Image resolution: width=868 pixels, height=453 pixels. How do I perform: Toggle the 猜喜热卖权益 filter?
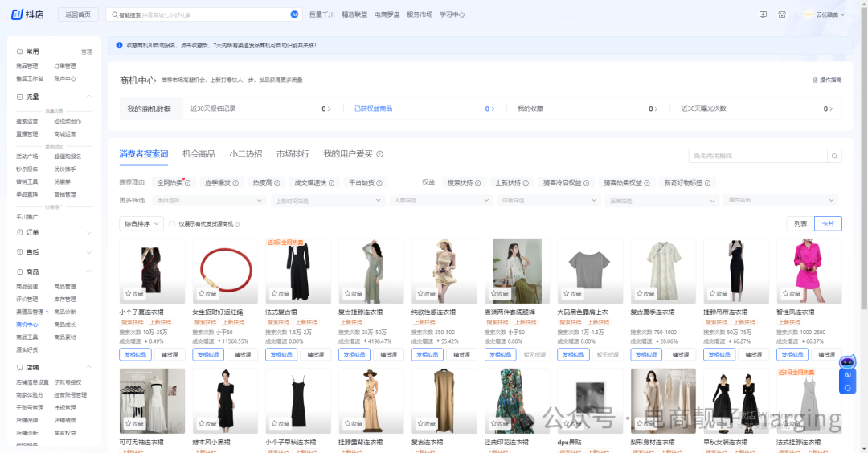coord(627,182)
